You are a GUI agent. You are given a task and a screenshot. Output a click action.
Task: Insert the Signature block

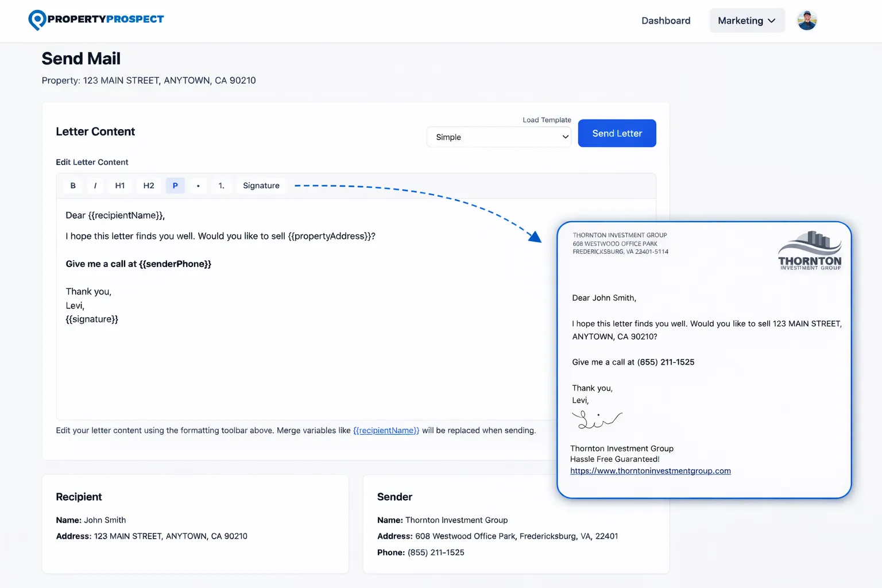tap(261, 185)
